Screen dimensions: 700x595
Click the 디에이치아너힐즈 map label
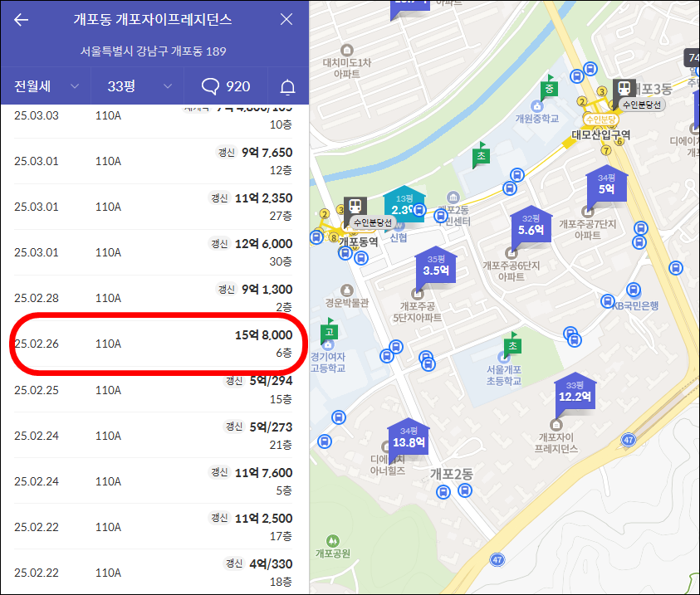[x=388, y=465]
